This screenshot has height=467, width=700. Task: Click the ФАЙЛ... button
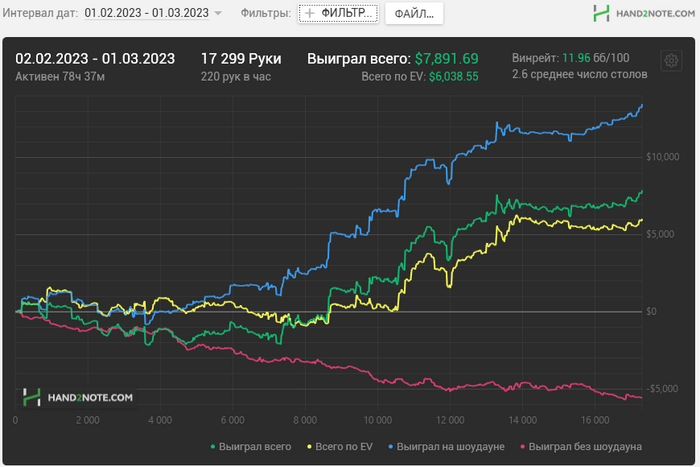click(x=414, y=13)
